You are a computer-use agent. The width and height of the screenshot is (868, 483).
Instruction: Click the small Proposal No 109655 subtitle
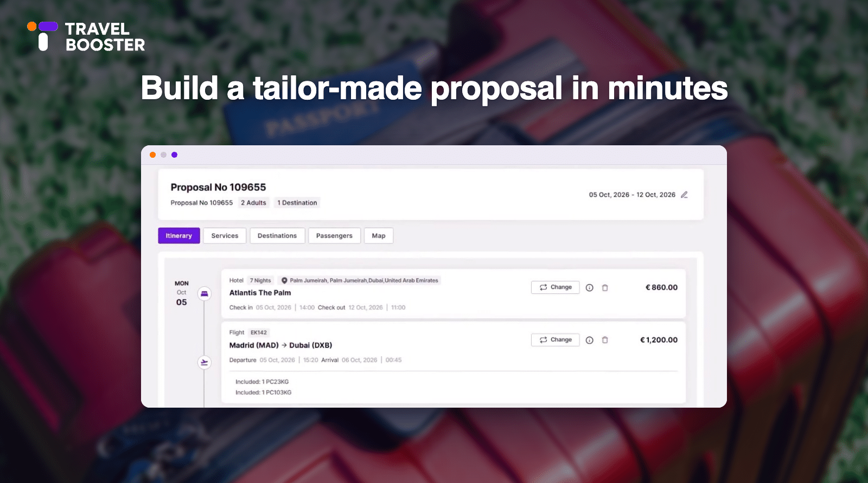point(201,203)
